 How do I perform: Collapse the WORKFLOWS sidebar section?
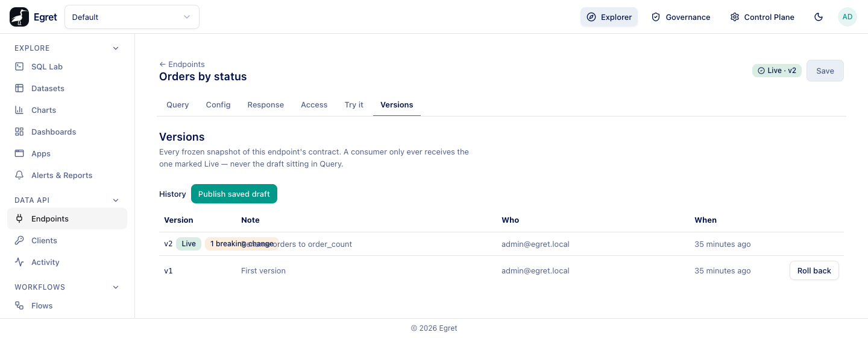point(116,287)
